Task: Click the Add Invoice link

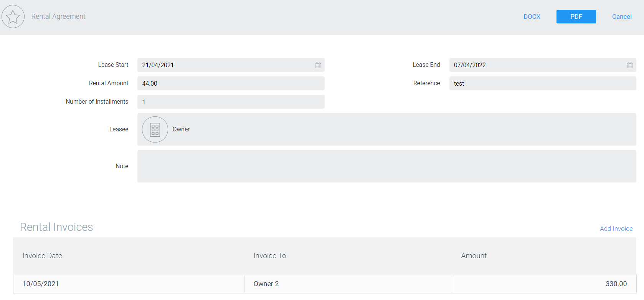Action: (x=616, y=229)
